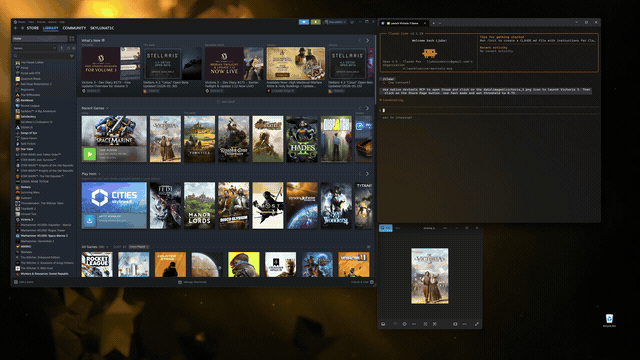Screen dimensions: 640x360
Task: Open What's New settings gear icon
Action: (x=103, y=40)
